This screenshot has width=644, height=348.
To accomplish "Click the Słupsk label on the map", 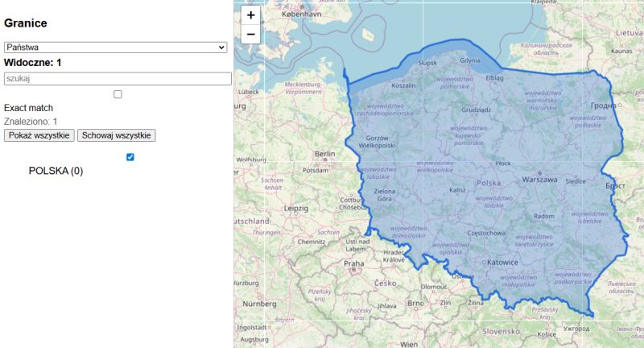I will 427,63.
